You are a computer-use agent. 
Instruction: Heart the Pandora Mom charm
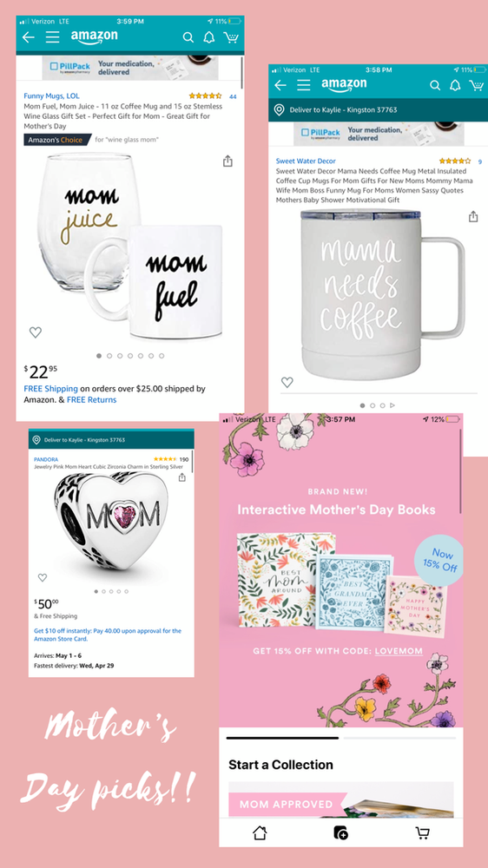[x=42, y=577]
